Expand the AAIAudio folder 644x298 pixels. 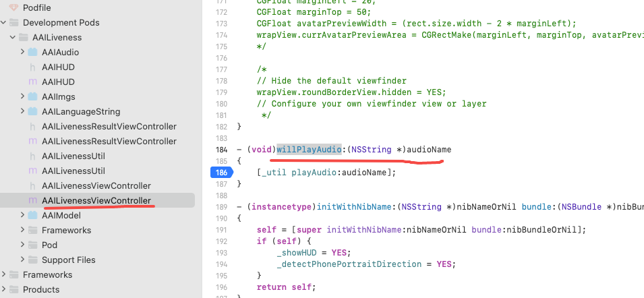pos(22,52)
